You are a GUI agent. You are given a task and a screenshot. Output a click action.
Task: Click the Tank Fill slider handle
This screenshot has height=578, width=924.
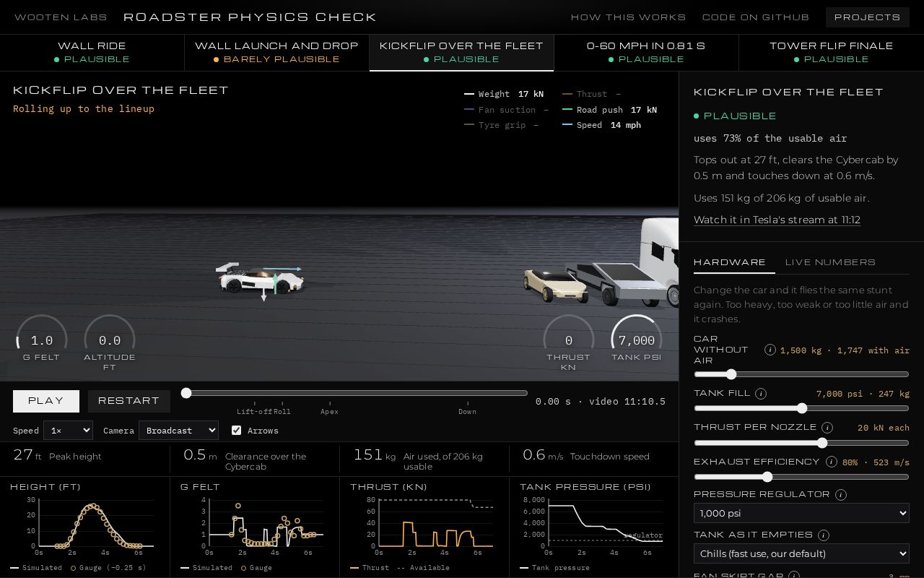coord(802,408)
